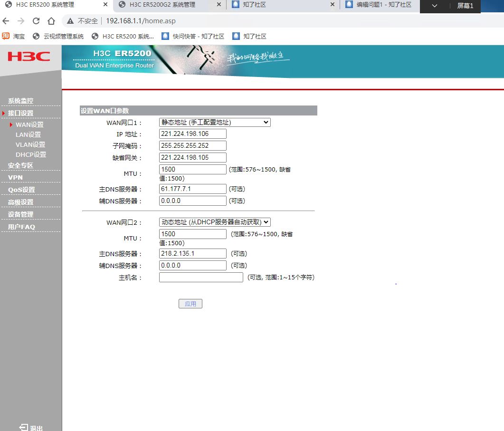Open the 云视频管理系统 bookmark
Screen dimensions: 504x431
point(58,36)
